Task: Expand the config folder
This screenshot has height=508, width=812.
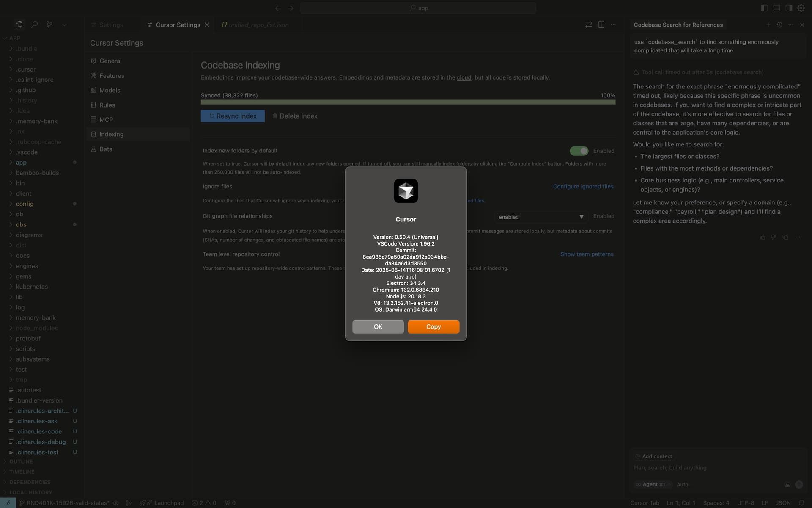Action: [x=25, y=204]
